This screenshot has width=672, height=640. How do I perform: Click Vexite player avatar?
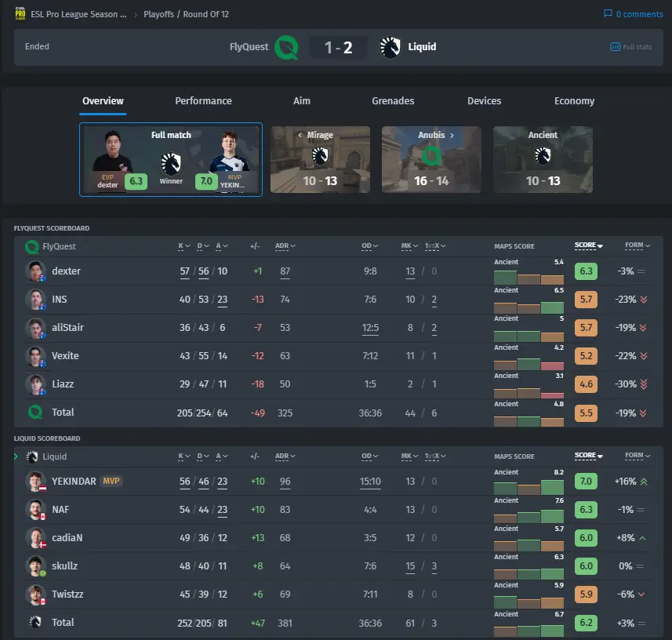click(35, 356)
